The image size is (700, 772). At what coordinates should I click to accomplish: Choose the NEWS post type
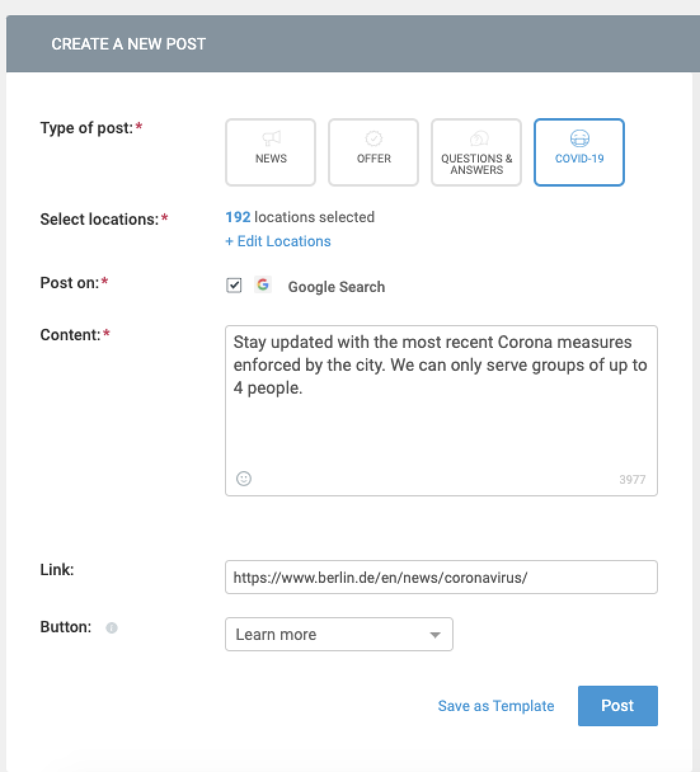coord(271,152)
